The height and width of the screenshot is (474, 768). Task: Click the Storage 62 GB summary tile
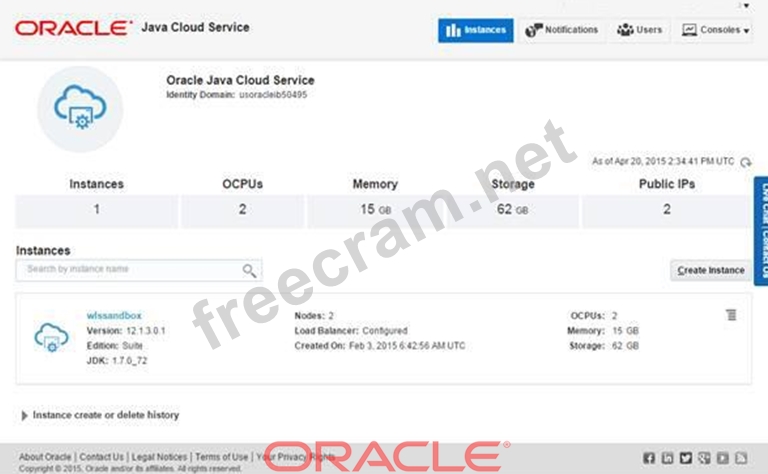tap(513, 211)
